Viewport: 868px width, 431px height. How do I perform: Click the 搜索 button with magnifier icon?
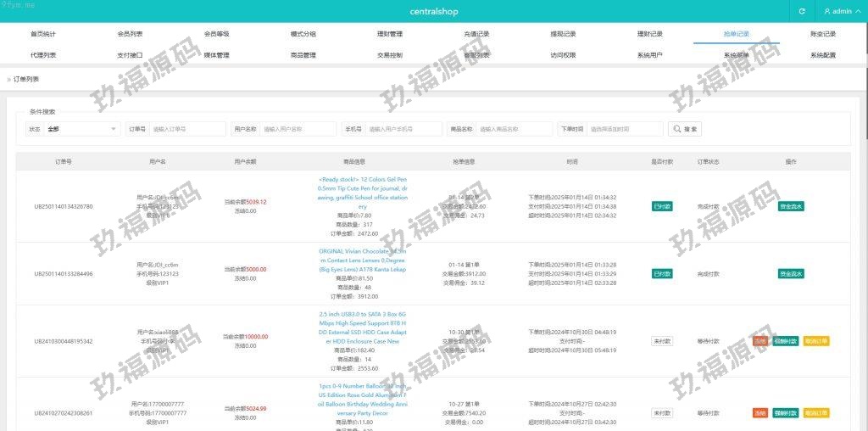pos(685,129)
